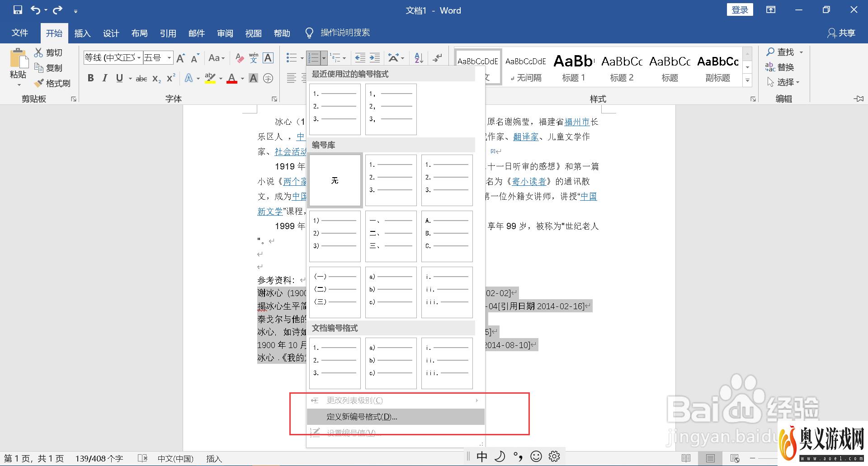Apply character shading with the shaded A
Image resolution: width=868 pixels, height=466 pixels.
pyautogui.click(x=254, y=78)
